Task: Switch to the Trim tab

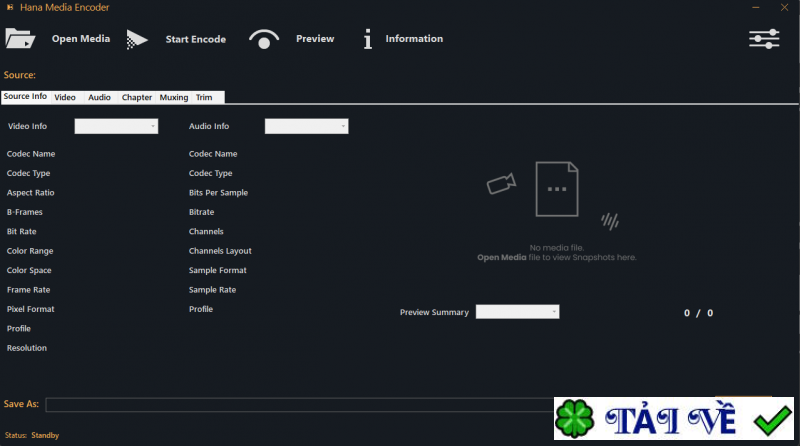Action: click(x=204, y=97)
